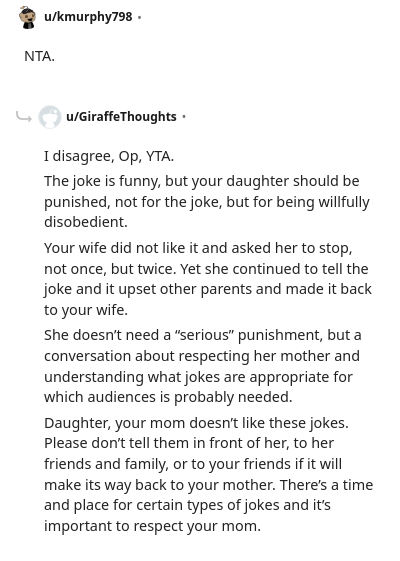Click the dot separator after u/GiraffeThoughts
The width and height of the screenshot is (400, 561).
[184, 117]
